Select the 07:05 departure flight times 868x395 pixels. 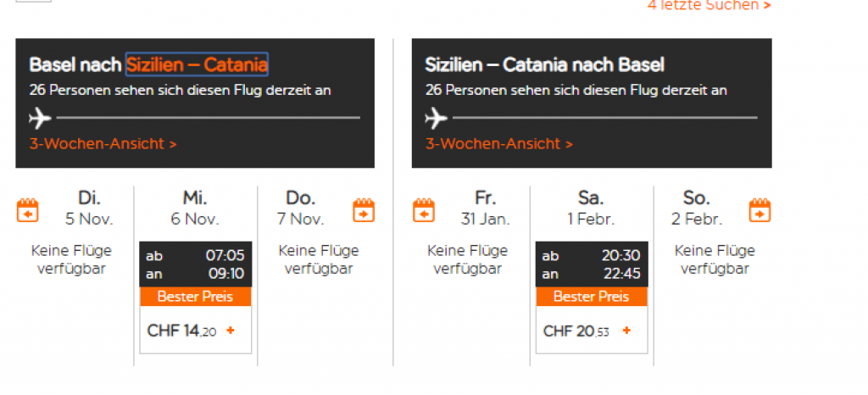(x=195, y=264)
